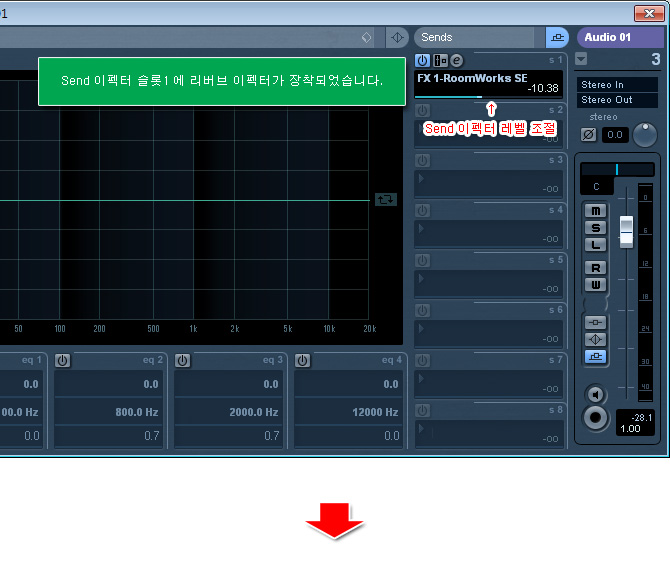Enable Read automation R button
This screenshot has width=670, height=583.
(x=596, y=268)
